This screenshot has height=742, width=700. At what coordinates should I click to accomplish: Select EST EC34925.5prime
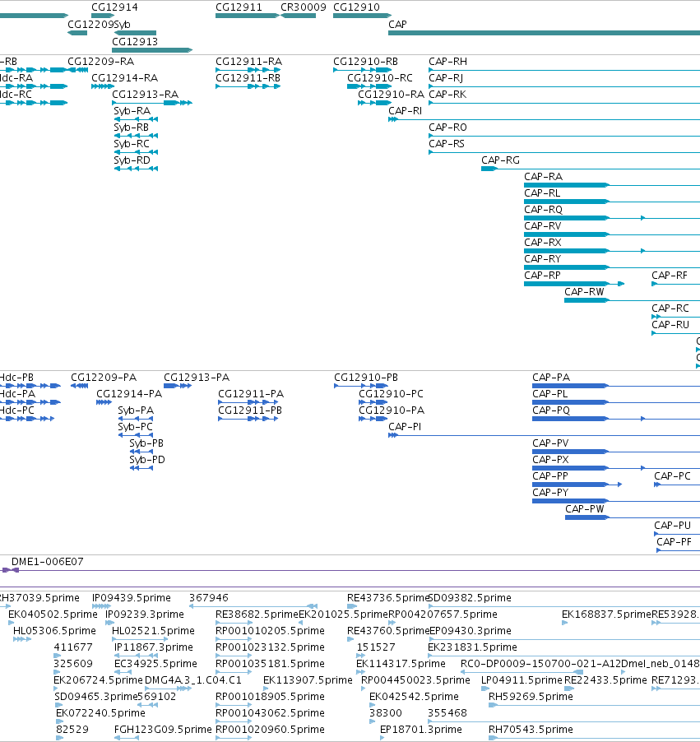(x=155, y=664)
